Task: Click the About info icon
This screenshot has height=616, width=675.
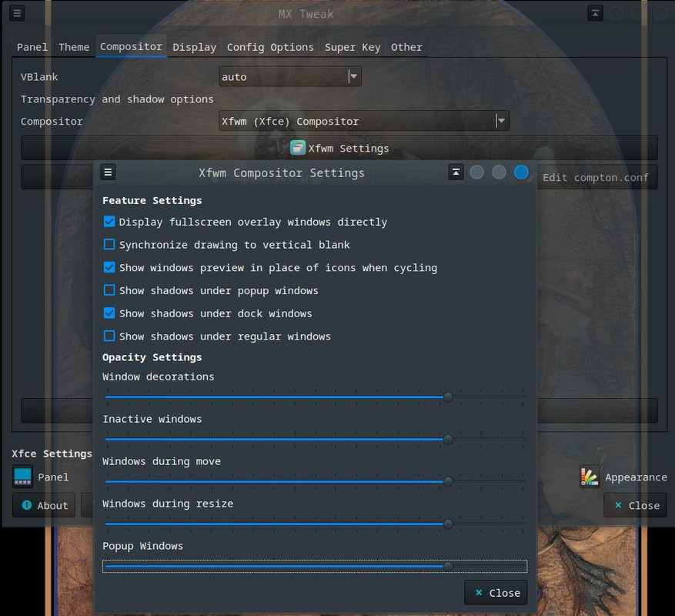Action: [27, 505]
